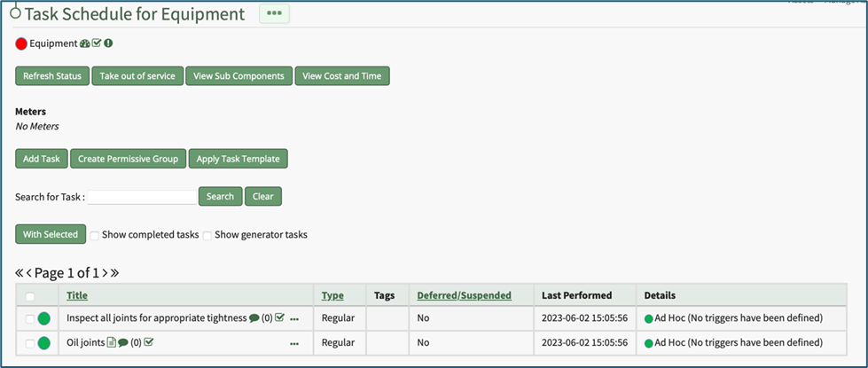868x368 pixels.
Task: Open comments on the Inspect all joints task
Action: (x=254, y=318)
